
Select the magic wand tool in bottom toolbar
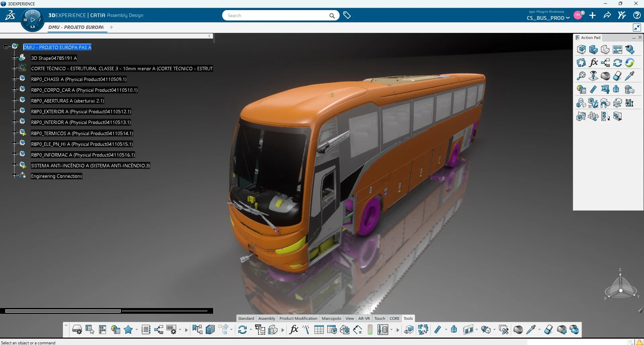coord(306,330)
